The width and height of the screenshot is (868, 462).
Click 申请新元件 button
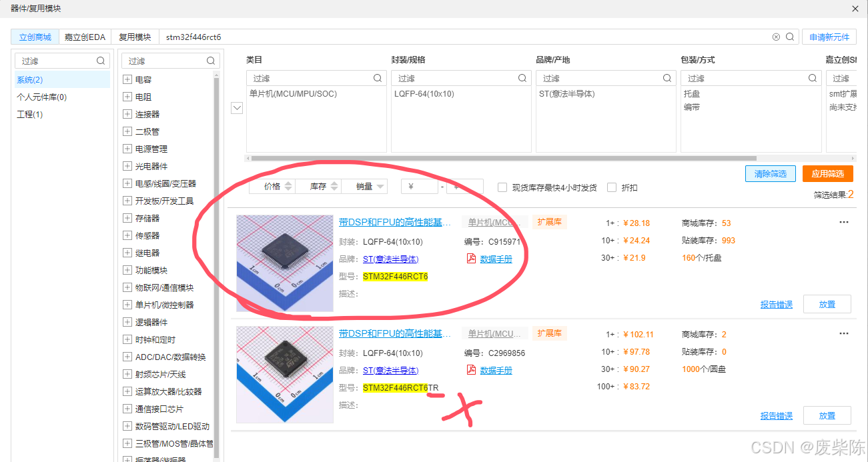tap(829, 37)
